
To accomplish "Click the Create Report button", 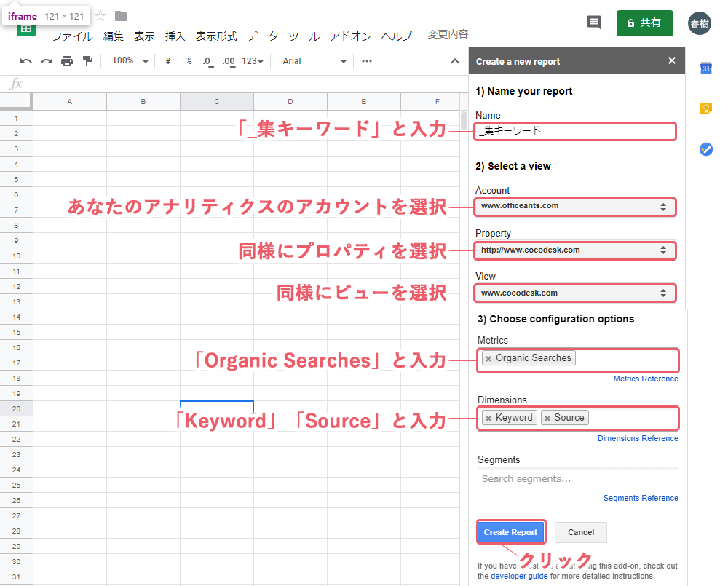I will (511, 532).
